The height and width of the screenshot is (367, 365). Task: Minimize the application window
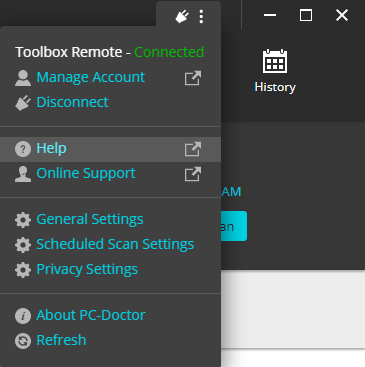coord(270,15)
